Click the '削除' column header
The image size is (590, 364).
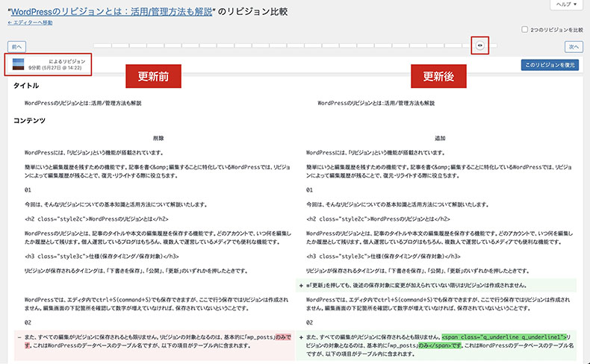(x=158, y=138)
